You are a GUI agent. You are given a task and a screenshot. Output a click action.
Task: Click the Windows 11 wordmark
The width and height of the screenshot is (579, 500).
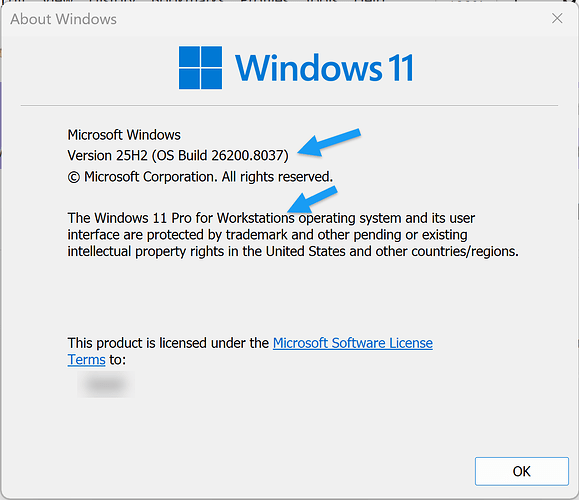pyautogui.click(x=324, y=68)
